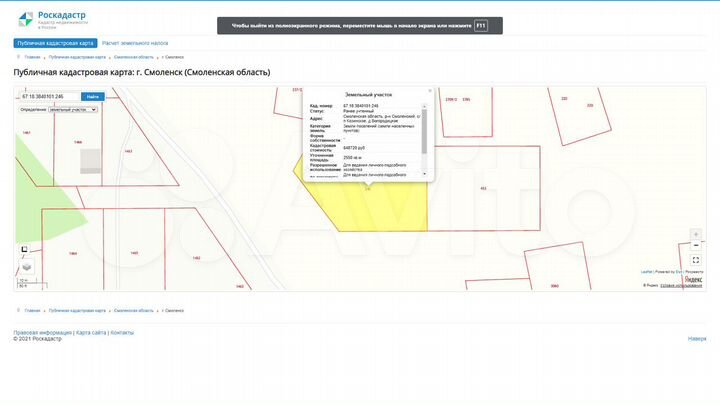Click the Наверх link in footer

click(696, 339)
